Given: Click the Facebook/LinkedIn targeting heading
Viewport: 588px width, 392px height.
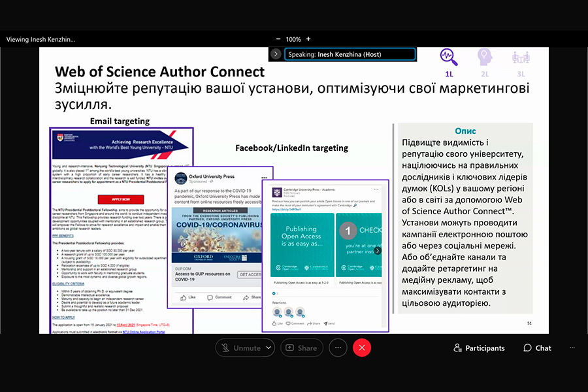Looking at the screenshot, I should [x=292, y=148].
